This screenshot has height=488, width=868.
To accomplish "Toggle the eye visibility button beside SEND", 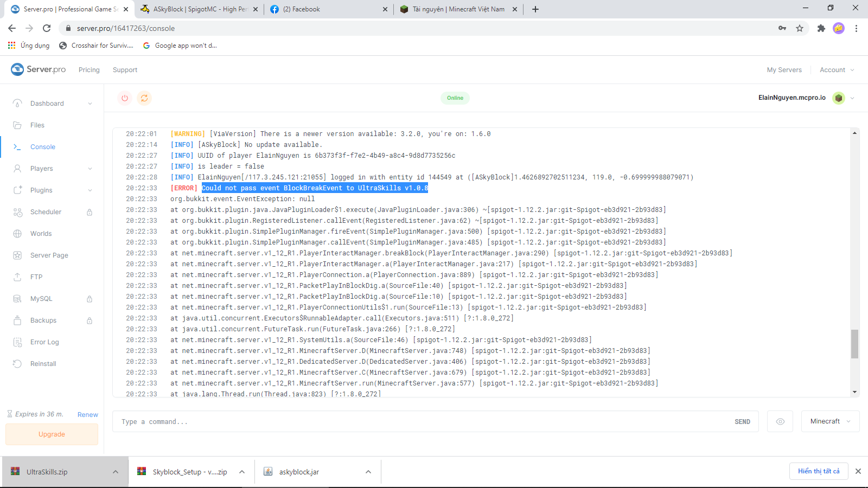I will pyautogui.click(x=780, y=421).
